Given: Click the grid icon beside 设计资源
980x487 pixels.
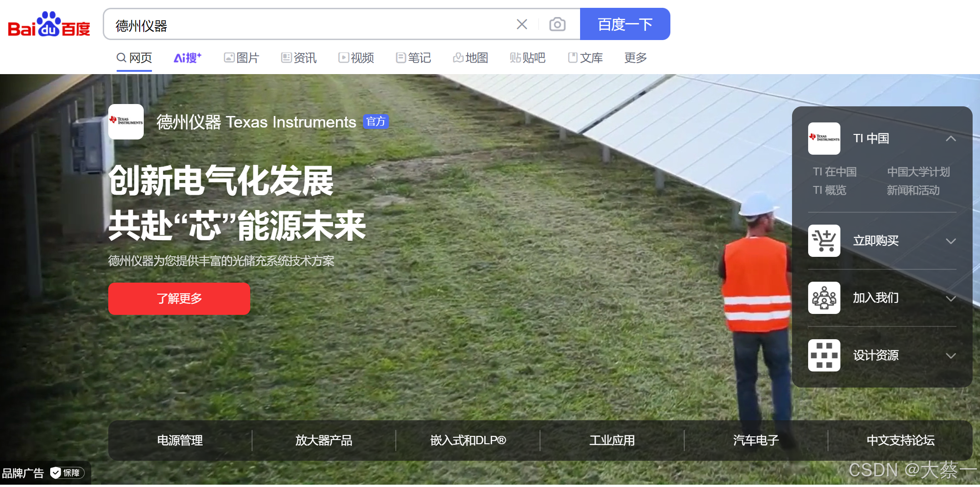Looking at the screenshot, I should 823,355.
